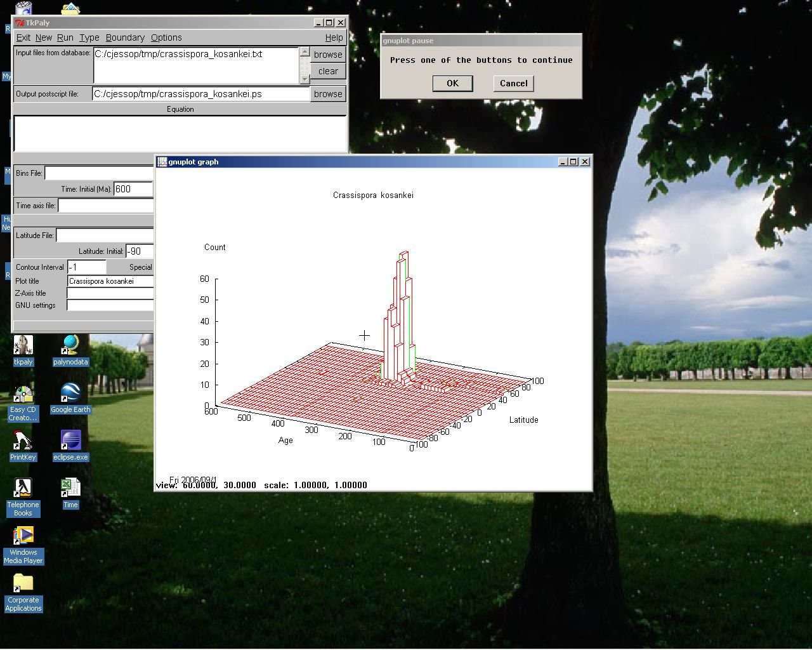Open the Run menu in TkPaly
812x650 pixels.
(x=65, y=38)
